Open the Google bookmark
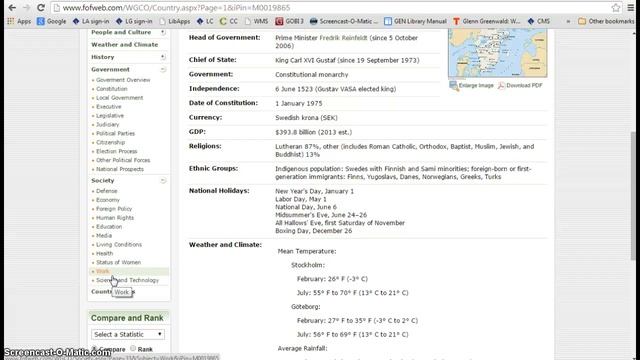 click(x=51, y=21)
